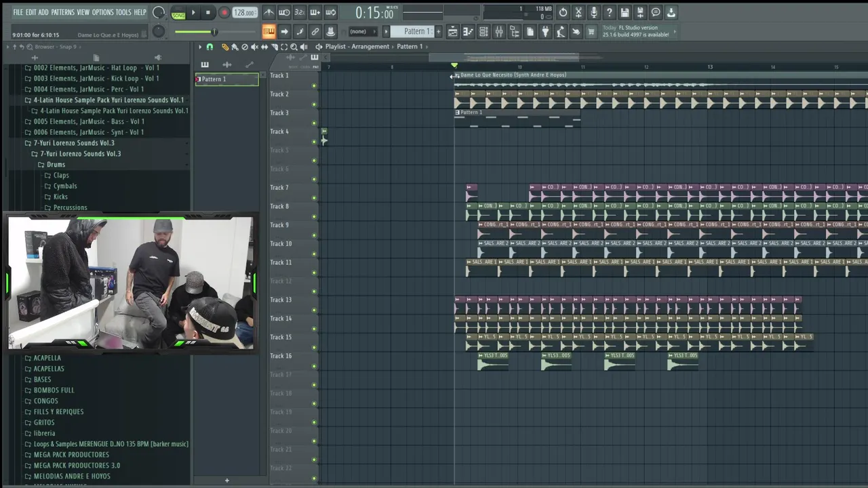Toggle Song/Pattern mode switch
This screenshot has height=488, width=868.
(178, 13)
